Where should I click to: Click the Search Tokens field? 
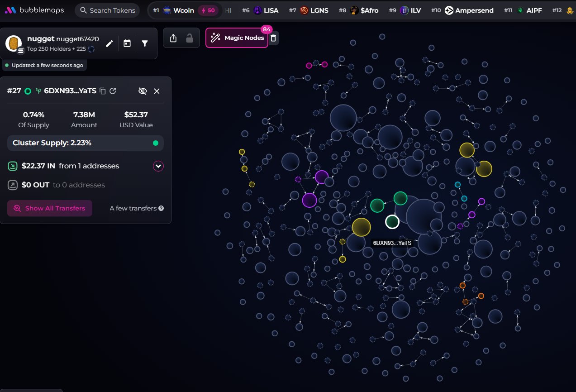coord(107,10)
